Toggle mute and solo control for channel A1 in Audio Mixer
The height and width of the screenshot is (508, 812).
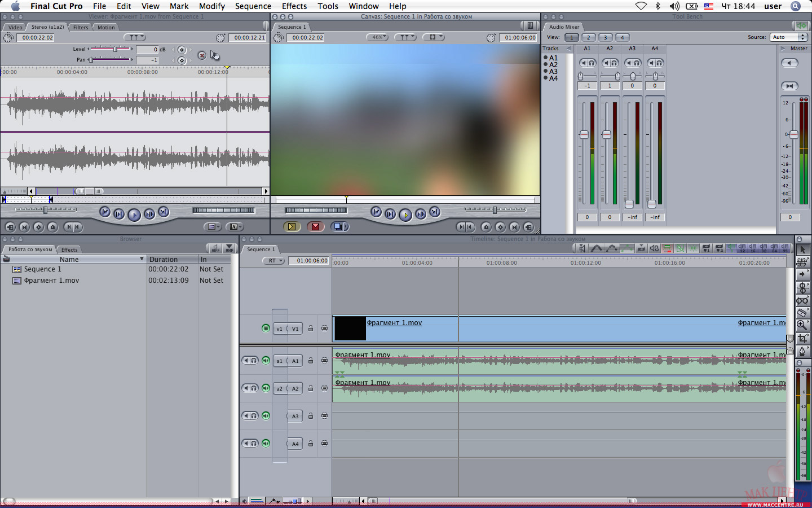(588, 63)
